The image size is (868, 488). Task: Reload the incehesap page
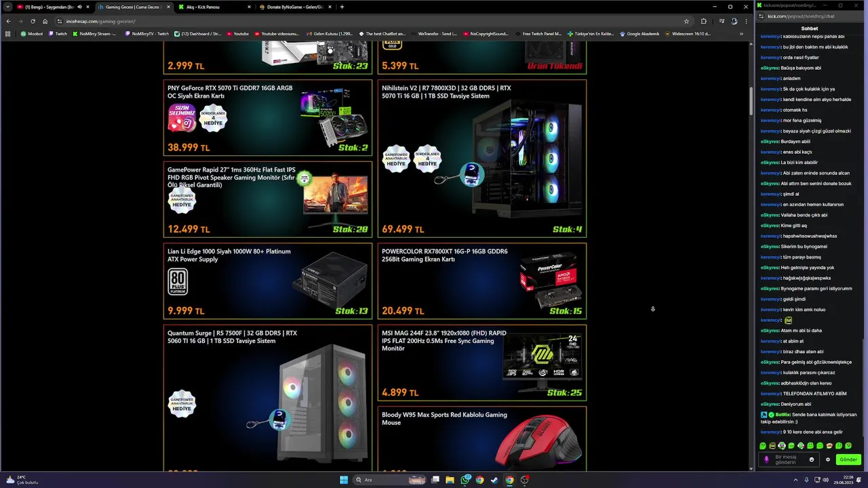(33, 21)
